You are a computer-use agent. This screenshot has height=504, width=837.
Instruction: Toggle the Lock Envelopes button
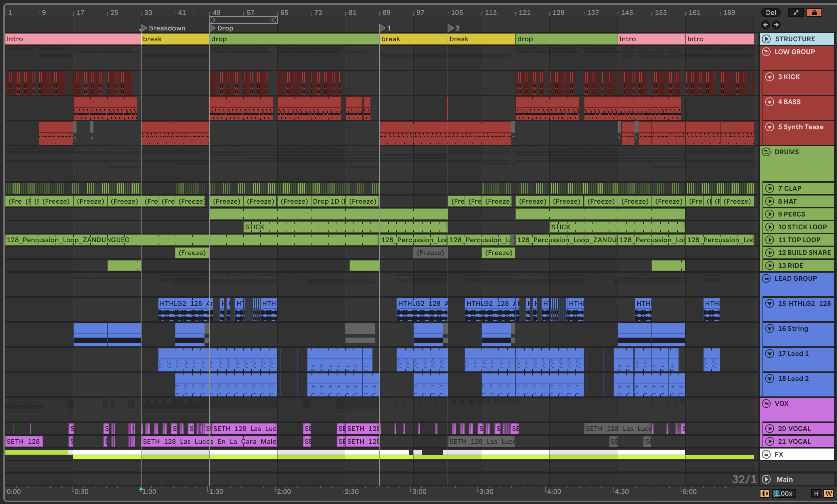coord(814,13)
